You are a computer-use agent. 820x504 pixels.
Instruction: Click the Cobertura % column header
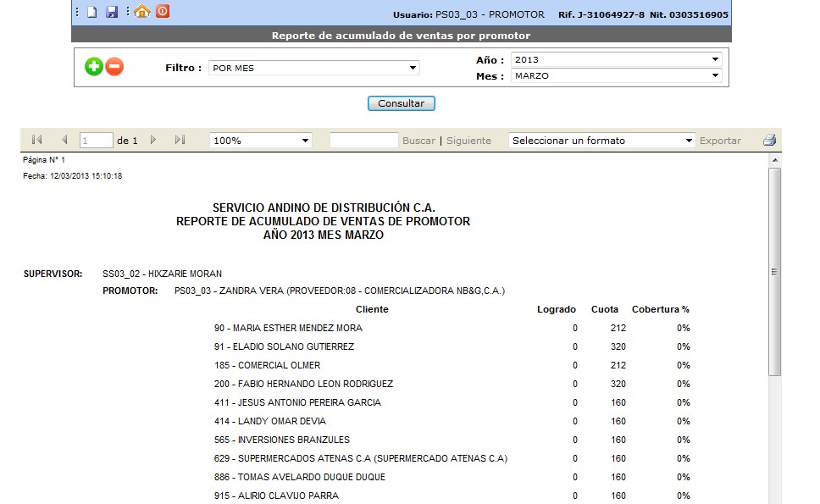pos(661,309)
